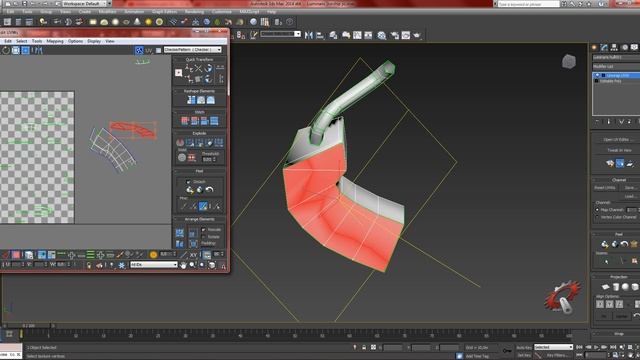
Task: Collapse the Quick Transform rollout
Action: pyautogui.click(x=199, y=60)
